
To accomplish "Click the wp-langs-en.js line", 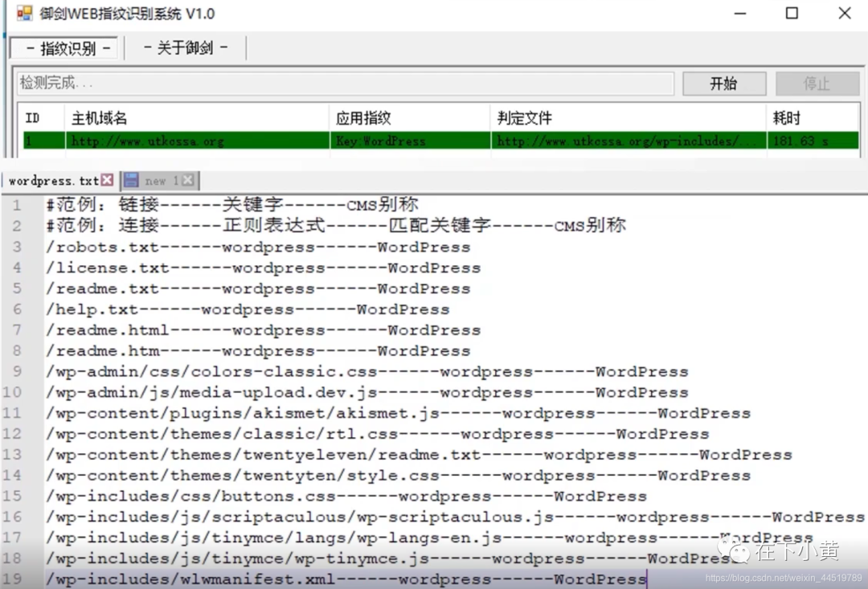I will (429, 538).
